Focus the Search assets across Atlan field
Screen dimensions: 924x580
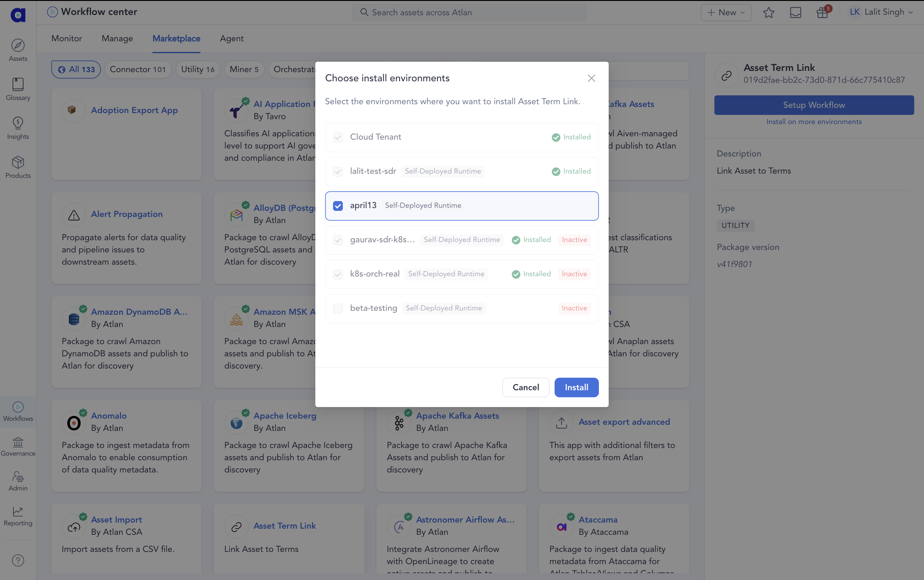pos(469,13)
